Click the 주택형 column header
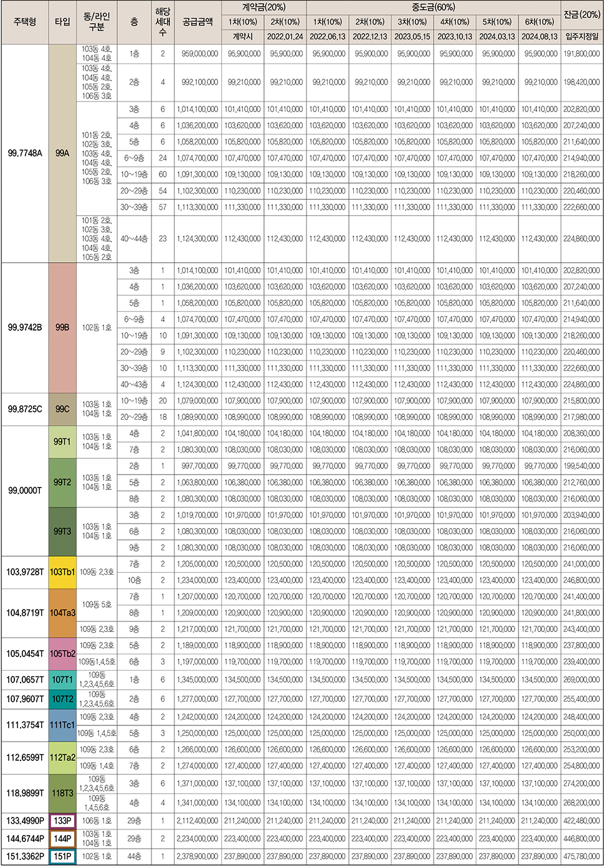 click(x=25, y=22)
